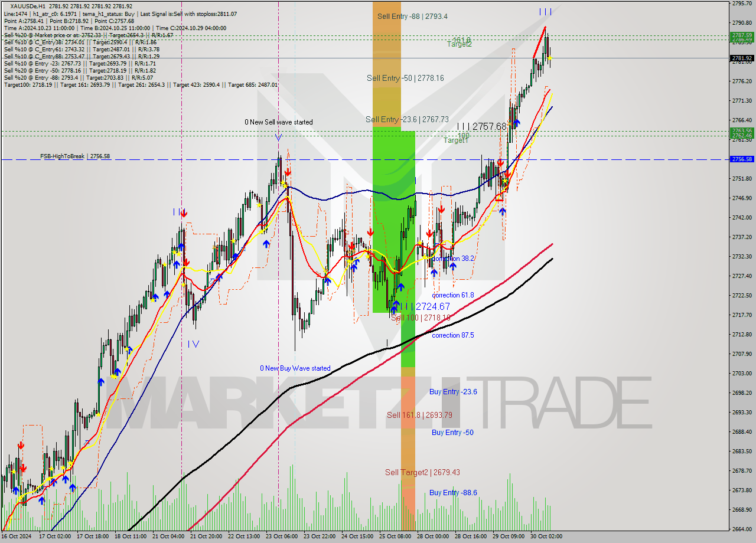Click the 'correction 38.2' label
The image size is (756, 543).
(x=453, y=259)
